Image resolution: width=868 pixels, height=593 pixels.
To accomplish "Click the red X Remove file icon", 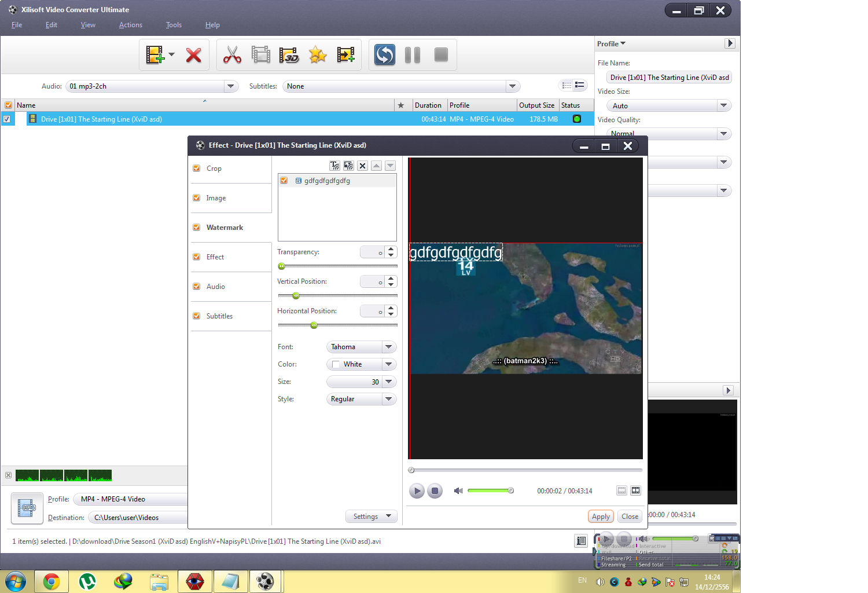I will pos(193,55).
